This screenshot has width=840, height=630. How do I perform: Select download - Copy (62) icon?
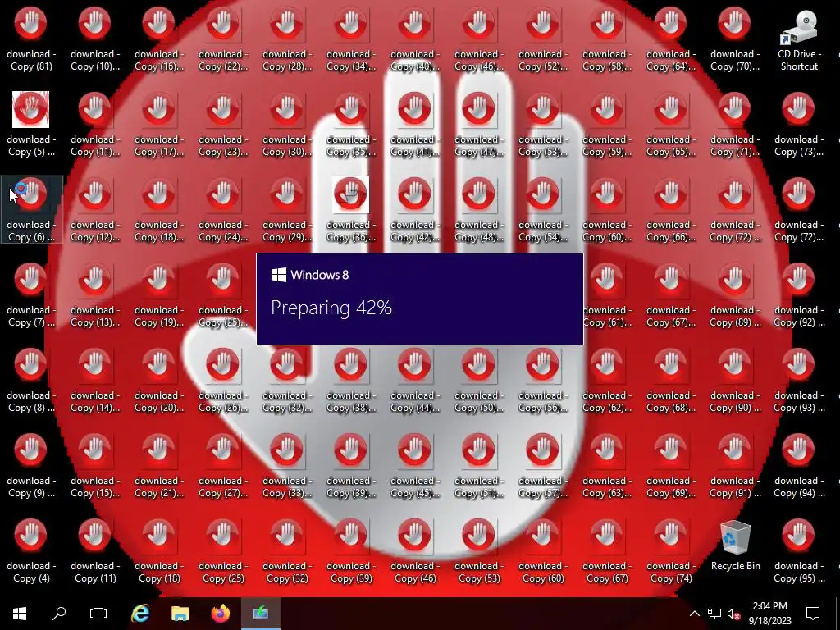point(606,381)
